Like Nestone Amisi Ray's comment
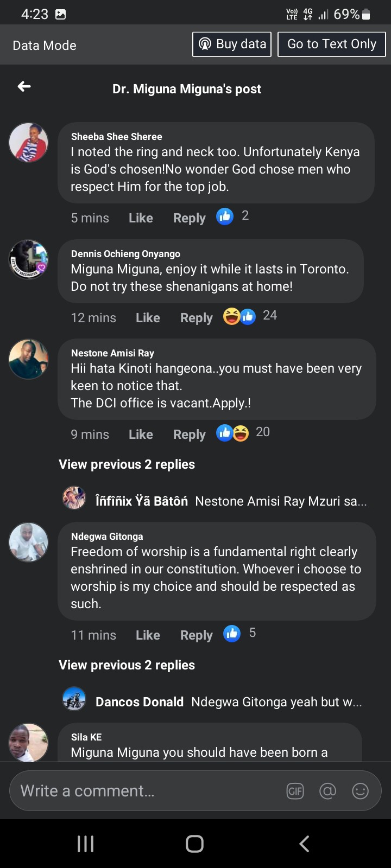The width and height of the screenshot is (391, 868). [x=141, y=435]
